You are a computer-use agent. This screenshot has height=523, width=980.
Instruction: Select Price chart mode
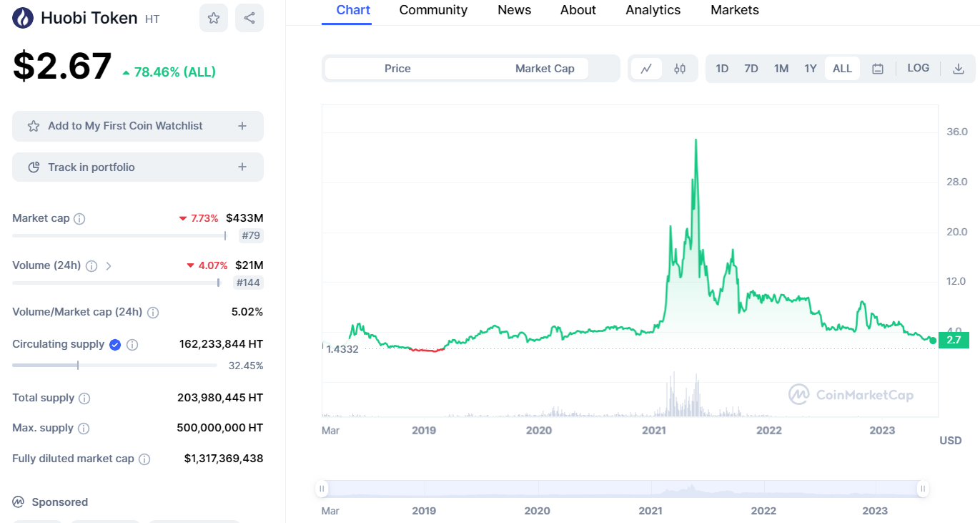[397, 69]
